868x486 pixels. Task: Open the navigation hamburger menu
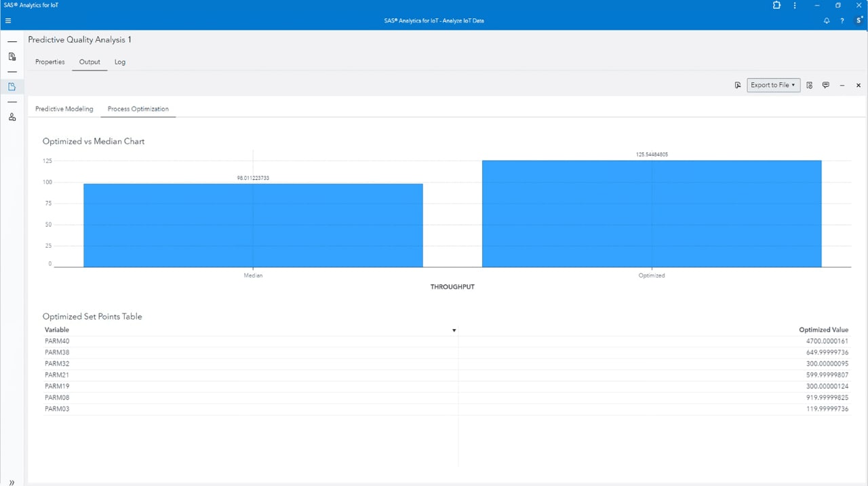[8, 20]
